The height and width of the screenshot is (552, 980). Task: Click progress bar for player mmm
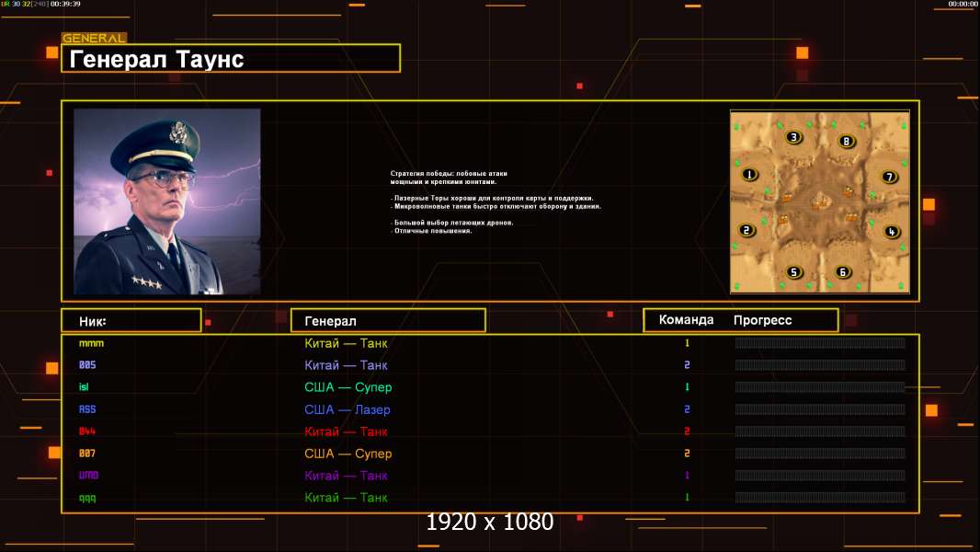coord(819,343)
